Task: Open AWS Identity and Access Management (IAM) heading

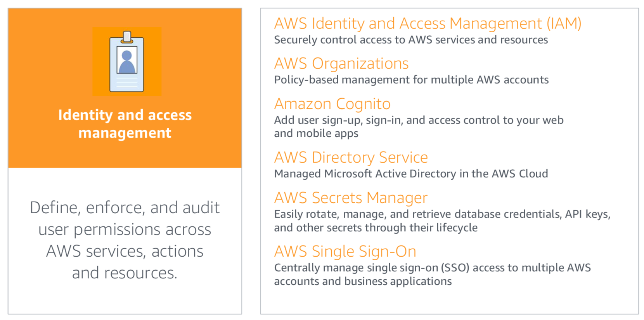Action: 428,24
